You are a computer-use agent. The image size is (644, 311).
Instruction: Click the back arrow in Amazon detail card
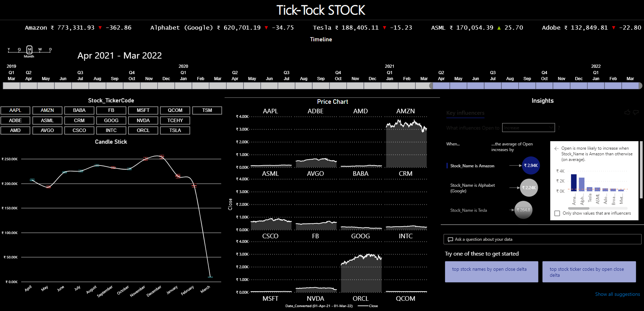pyautogui.click(x=556, y=149)
